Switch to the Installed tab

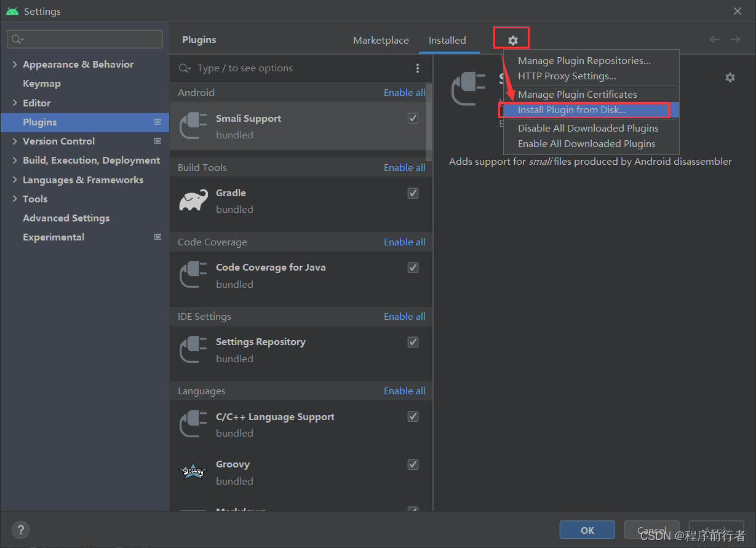(447, 40)
